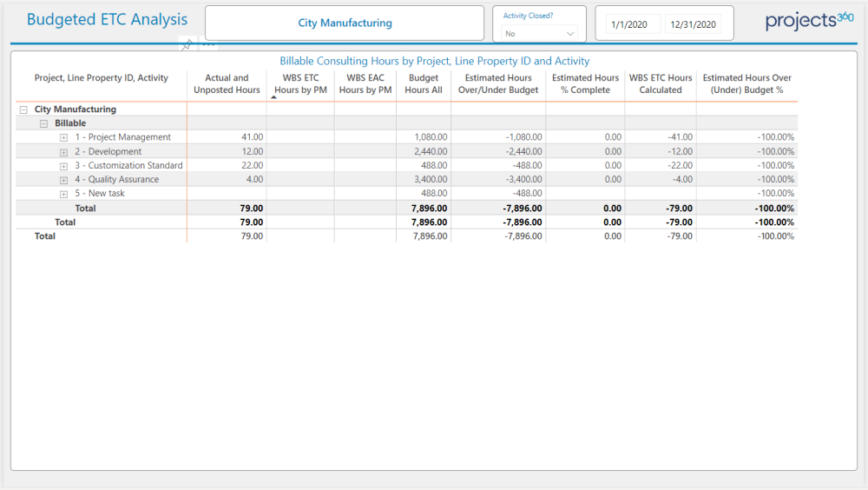The height and width of the screenshot is (490, 868).
Task: Click the Billable Consulting Hours table title
Action: [x=434, y=61]
